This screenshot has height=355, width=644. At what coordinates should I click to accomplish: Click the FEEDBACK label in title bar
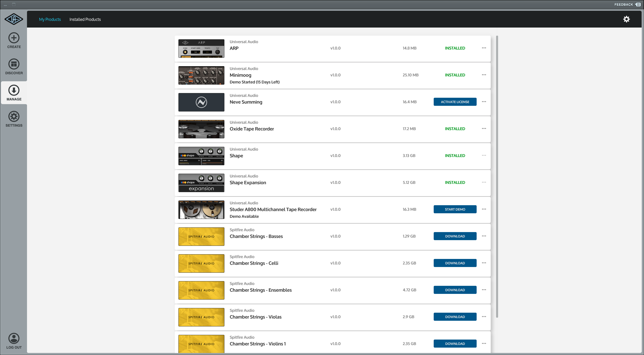(624, 5)
